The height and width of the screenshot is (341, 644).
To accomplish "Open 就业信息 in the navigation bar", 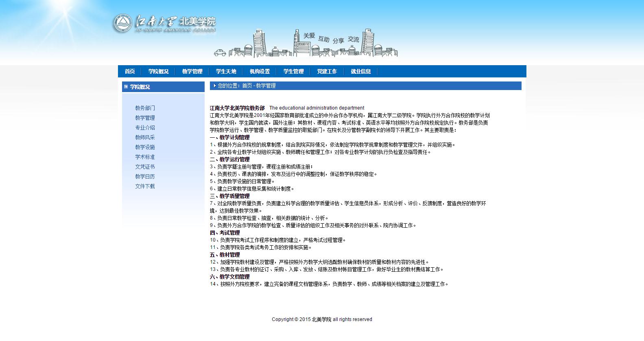I will pos(361,71).
